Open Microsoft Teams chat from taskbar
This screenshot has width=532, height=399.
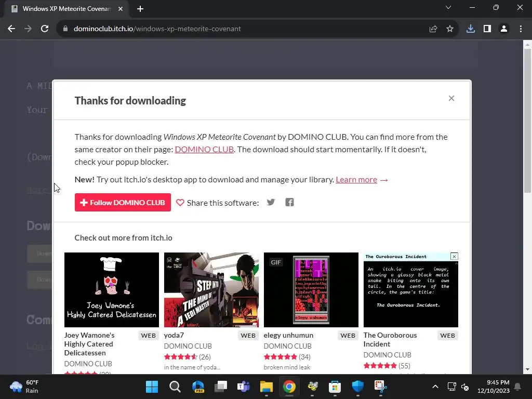click(243, 387)
